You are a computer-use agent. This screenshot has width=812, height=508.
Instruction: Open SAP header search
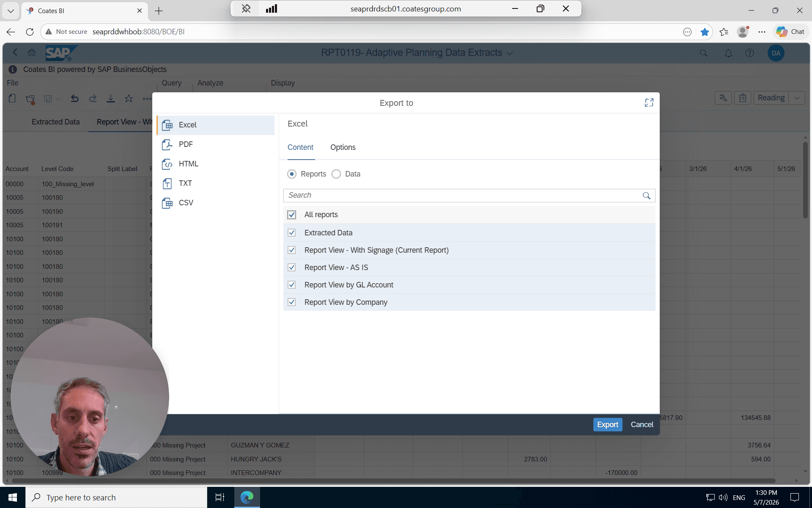(703, 53)
